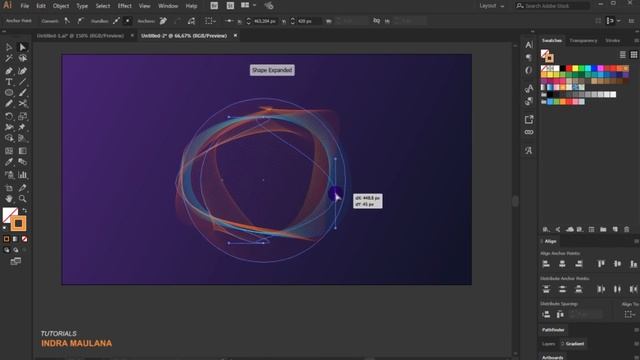Screen dimensions: 640x360
Task: Select the Shape Builder tool
Action: coord(9,139)
